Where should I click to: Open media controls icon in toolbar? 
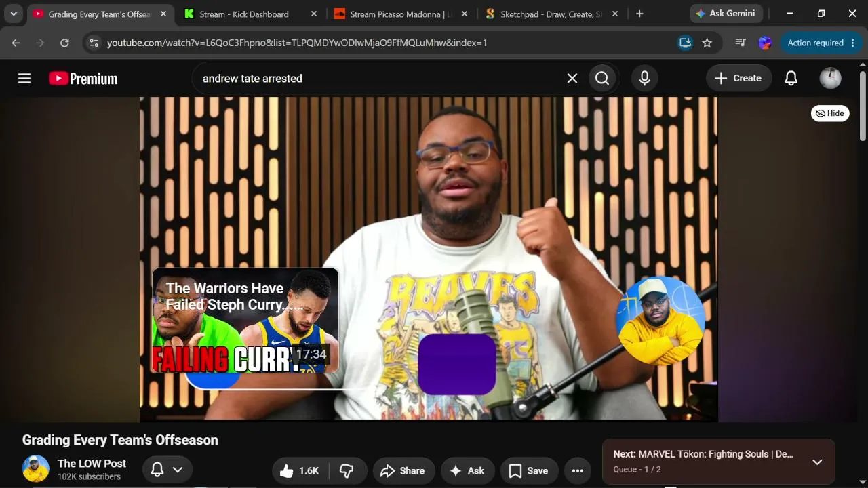click(741, 43)
